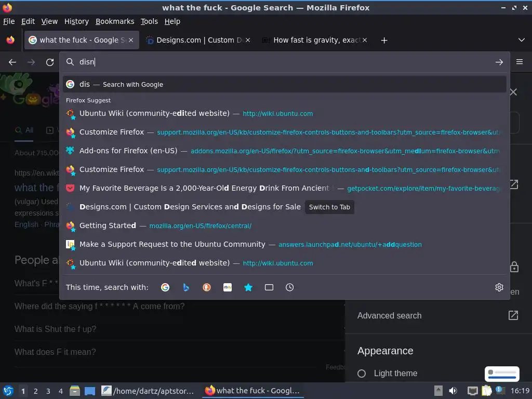Open the Bookmarks menu

click(x=115, y=21)
